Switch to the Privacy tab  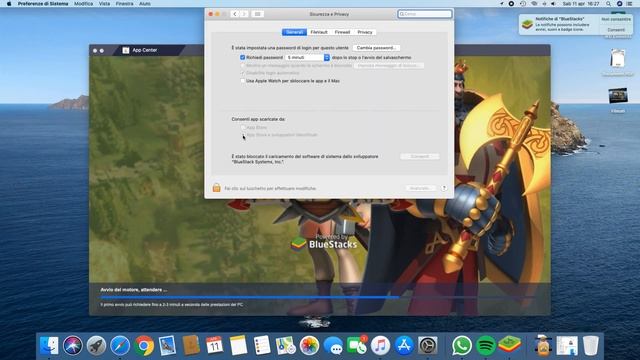click(x=365, y=32)
